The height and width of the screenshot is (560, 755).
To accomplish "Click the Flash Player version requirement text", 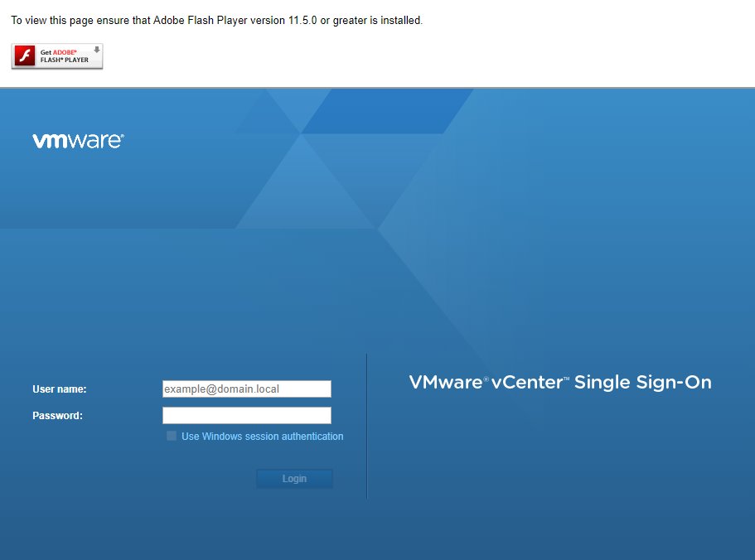I will (216, 20).
